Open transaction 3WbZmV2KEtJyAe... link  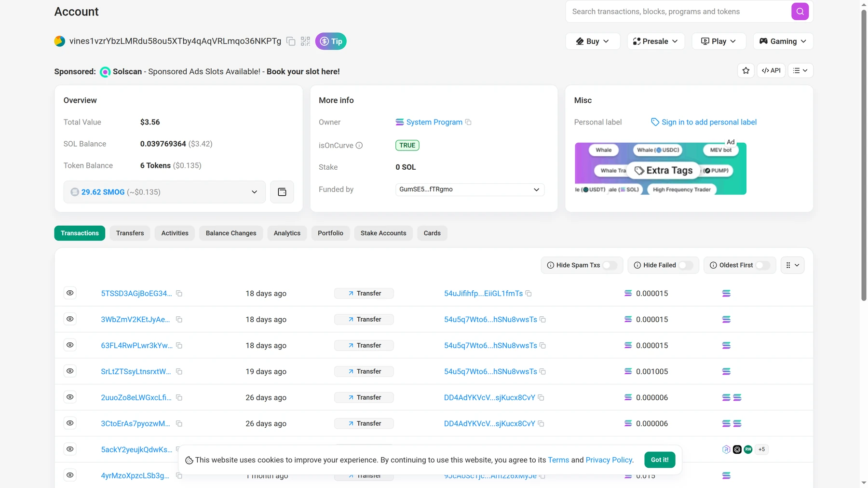click(x=135, y=320)
